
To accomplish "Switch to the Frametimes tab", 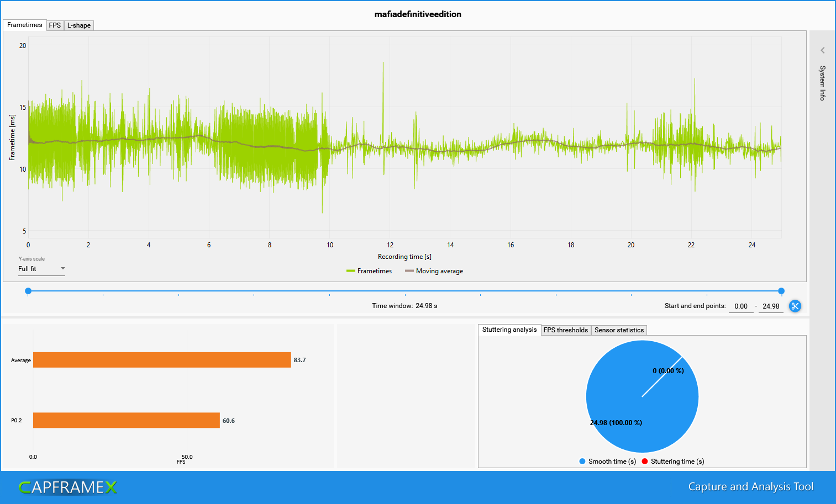I will [25, 25].
